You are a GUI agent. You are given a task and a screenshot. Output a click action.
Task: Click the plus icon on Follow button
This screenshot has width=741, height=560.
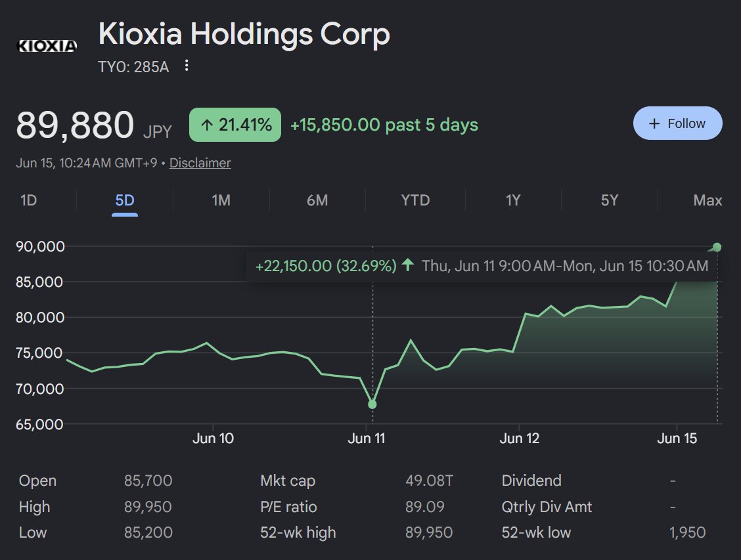(x=654, y=123)
